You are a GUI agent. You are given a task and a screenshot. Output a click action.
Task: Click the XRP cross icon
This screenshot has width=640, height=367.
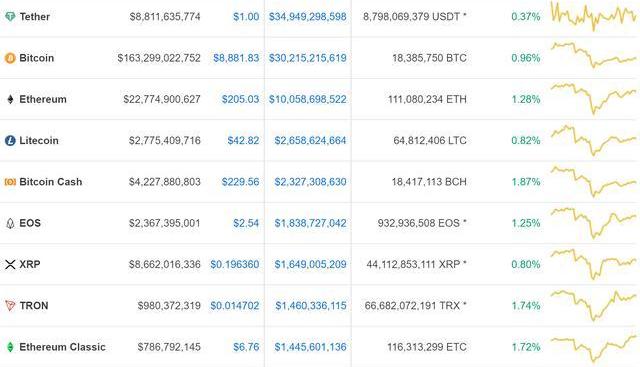tap(10, 265)
